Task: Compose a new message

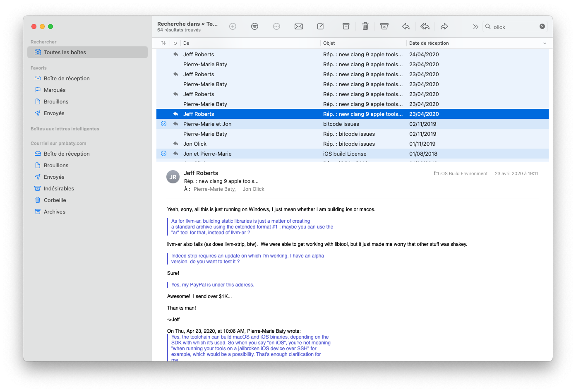Action: point(321,26)
